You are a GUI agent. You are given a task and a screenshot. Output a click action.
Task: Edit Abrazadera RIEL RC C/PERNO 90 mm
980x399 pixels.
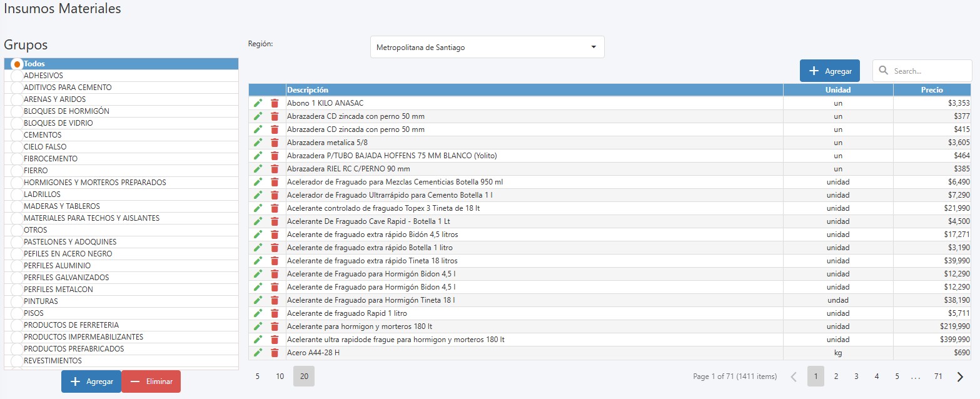click(258, 169)
